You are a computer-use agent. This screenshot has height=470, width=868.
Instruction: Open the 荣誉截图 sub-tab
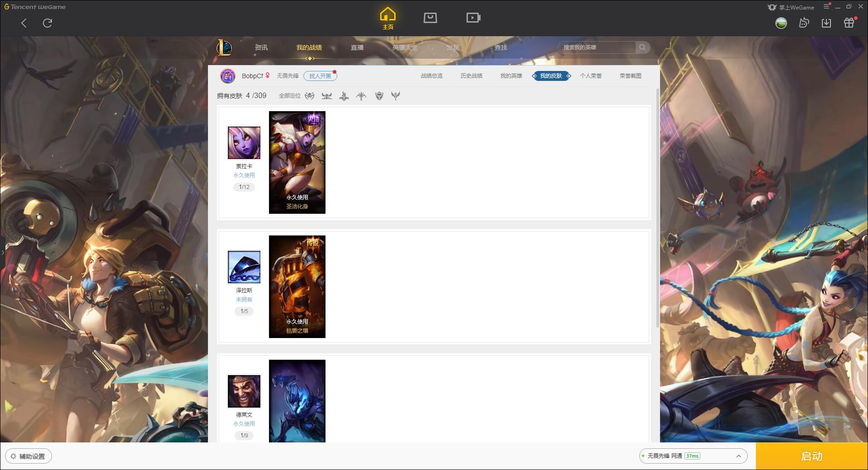click(631, 76)
